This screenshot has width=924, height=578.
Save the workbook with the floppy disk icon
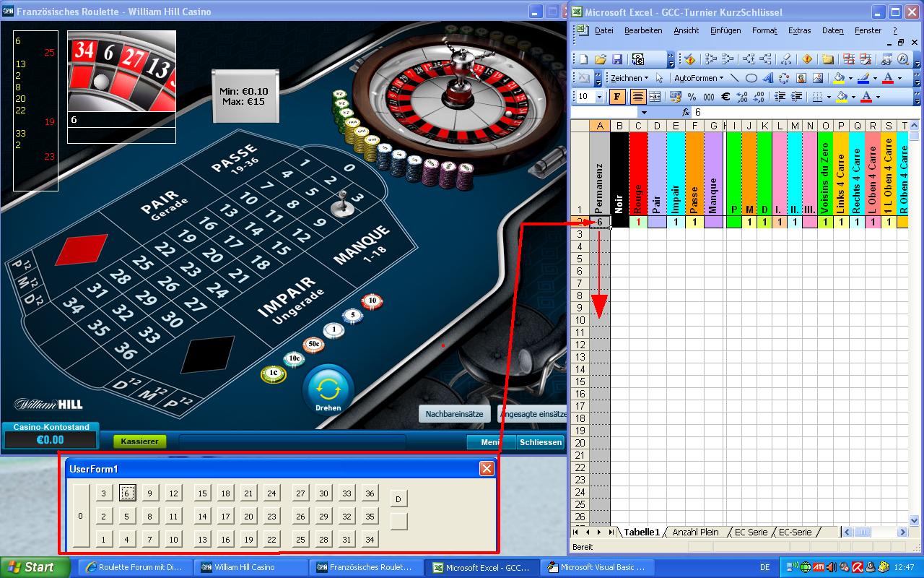pyautogui.click(x=617, y=59)
